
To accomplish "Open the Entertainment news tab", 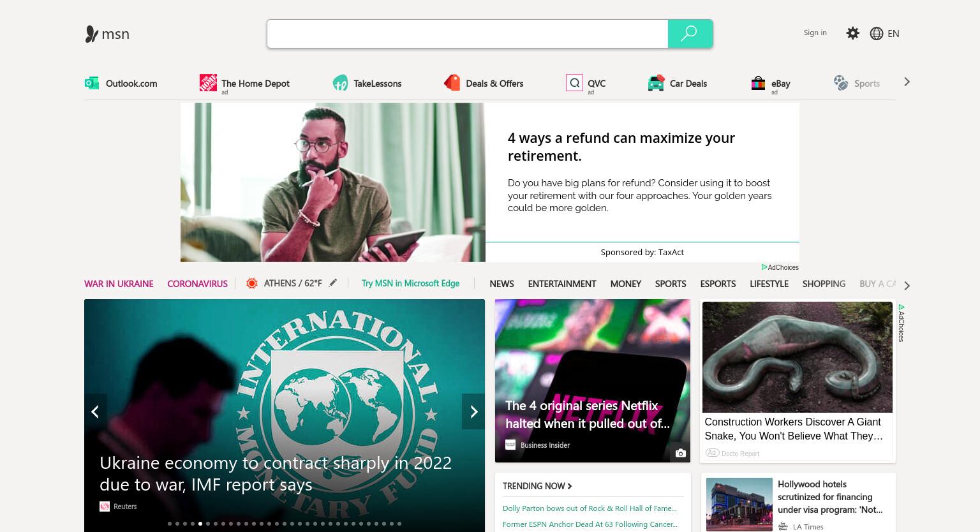I will (562, 283).
